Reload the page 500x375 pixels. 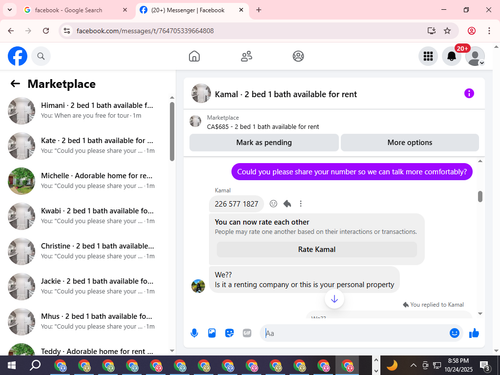tap(46, 31)
